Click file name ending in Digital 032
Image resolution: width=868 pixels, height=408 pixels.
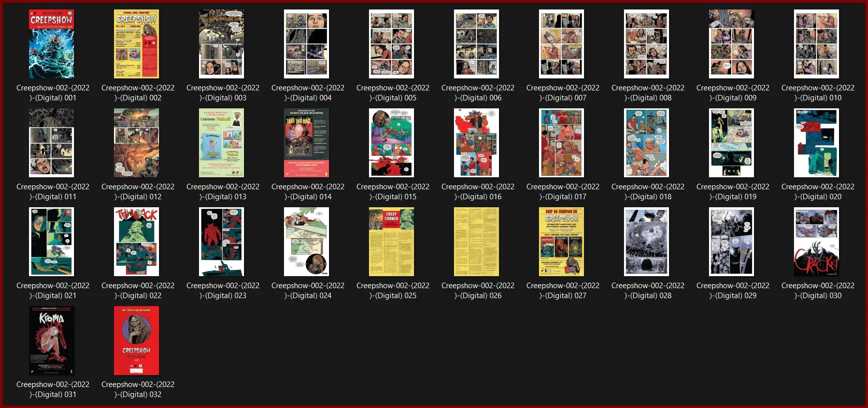138,390
